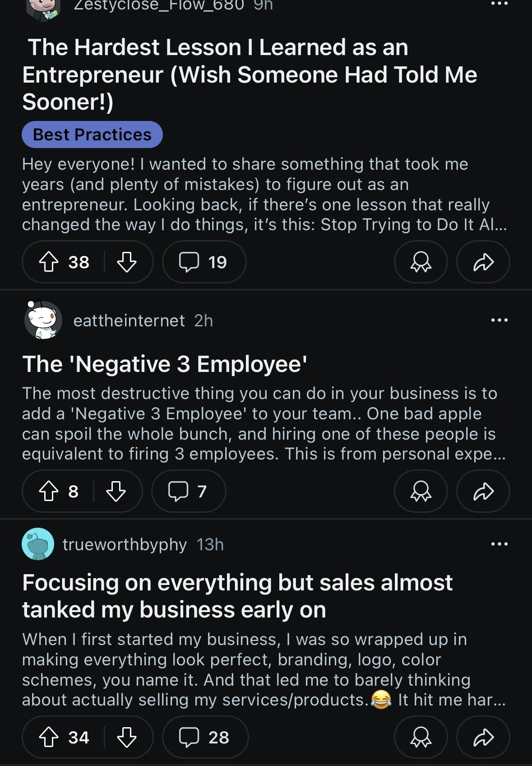Open the more-options menu for trueworthbyphy's post
This screenshot has width=532, height=766.
pyautogui.click(x=499, y=544)
